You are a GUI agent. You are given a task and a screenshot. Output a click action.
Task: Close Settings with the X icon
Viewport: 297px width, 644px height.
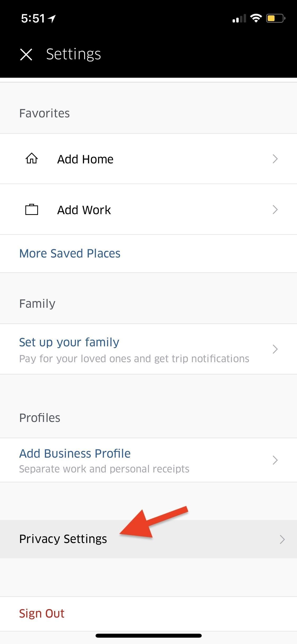tap(26, 54)
